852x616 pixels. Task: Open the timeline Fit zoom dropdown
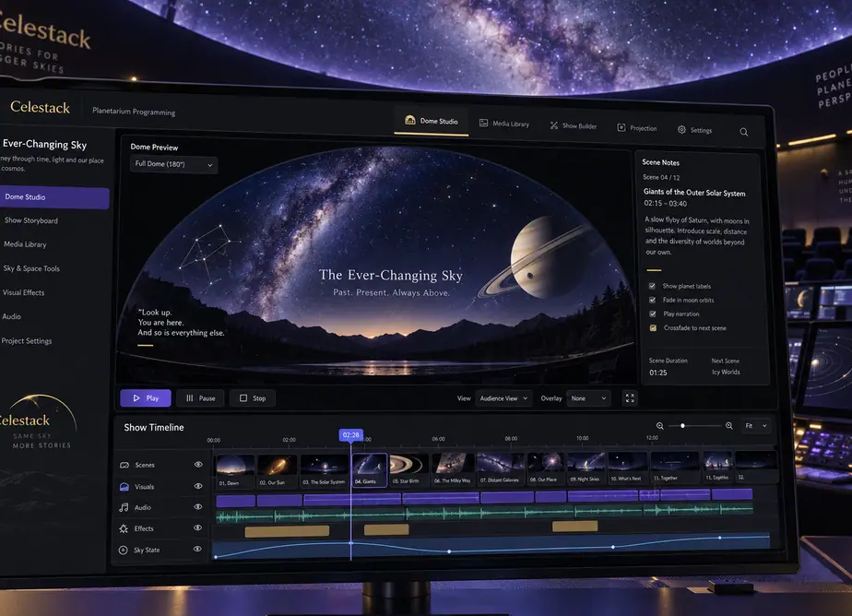tap(756, 426)
